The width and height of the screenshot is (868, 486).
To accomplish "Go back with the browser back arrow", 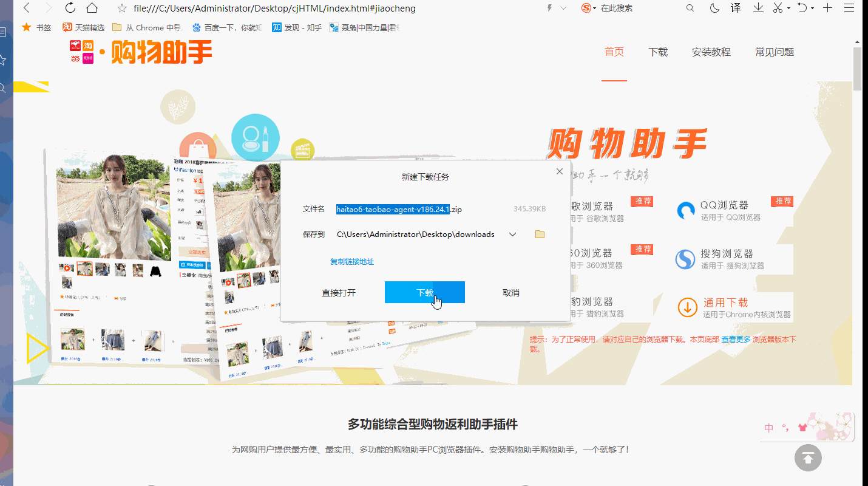I will [27, 8].
